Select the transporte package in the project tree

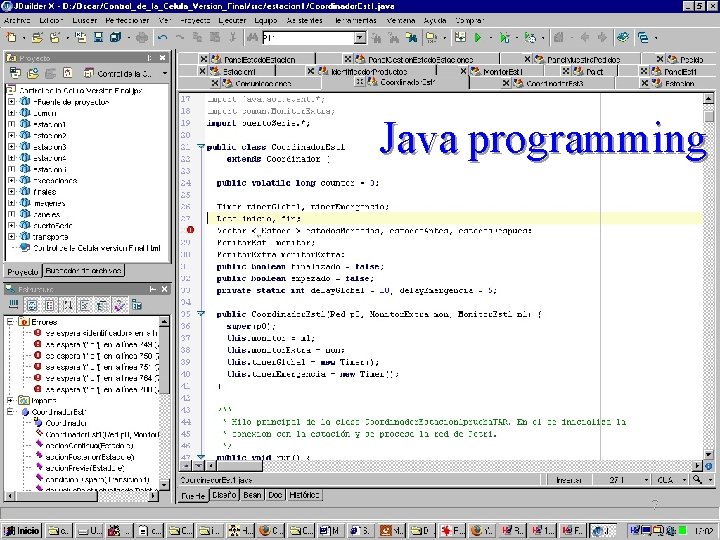pos(49,235)
